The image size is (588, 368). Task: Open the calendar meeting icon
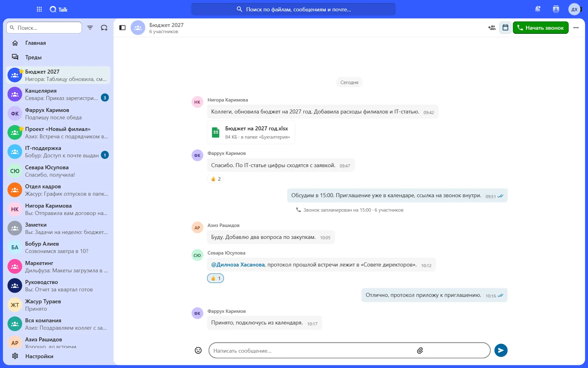pyautogui.click(x=505, y=28)
